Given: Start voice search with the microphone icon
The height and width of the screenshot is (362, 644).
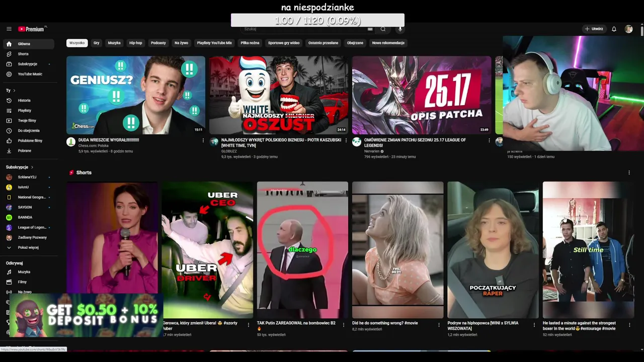Looking at the screenshot, I should (x=400, y=29).
